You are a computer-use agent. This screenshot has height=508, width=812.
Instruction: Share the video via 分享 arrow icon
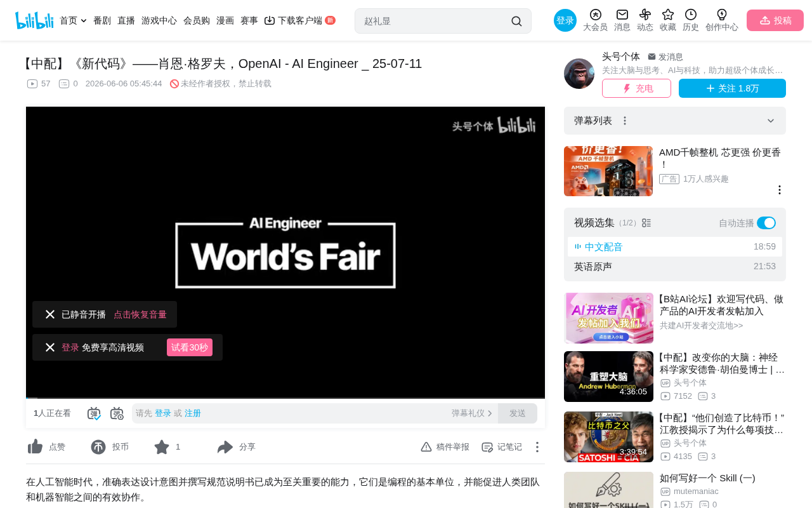(225, 447)
